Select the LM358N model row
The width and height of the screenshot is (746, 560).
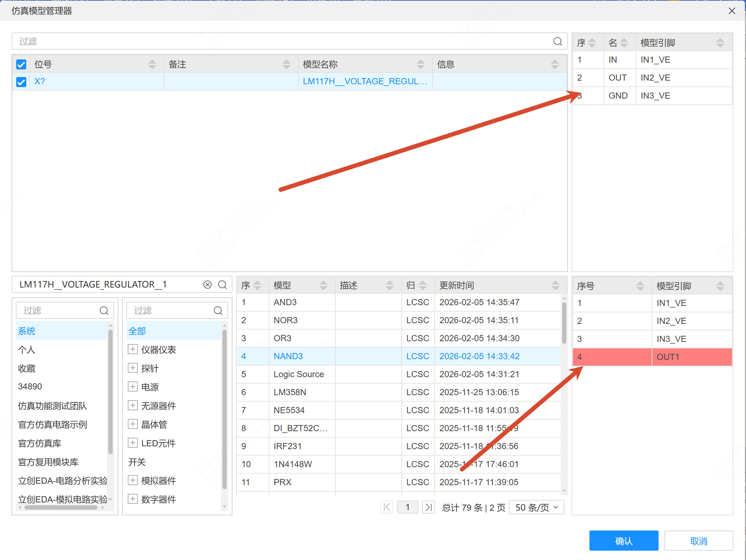(290, 392)
